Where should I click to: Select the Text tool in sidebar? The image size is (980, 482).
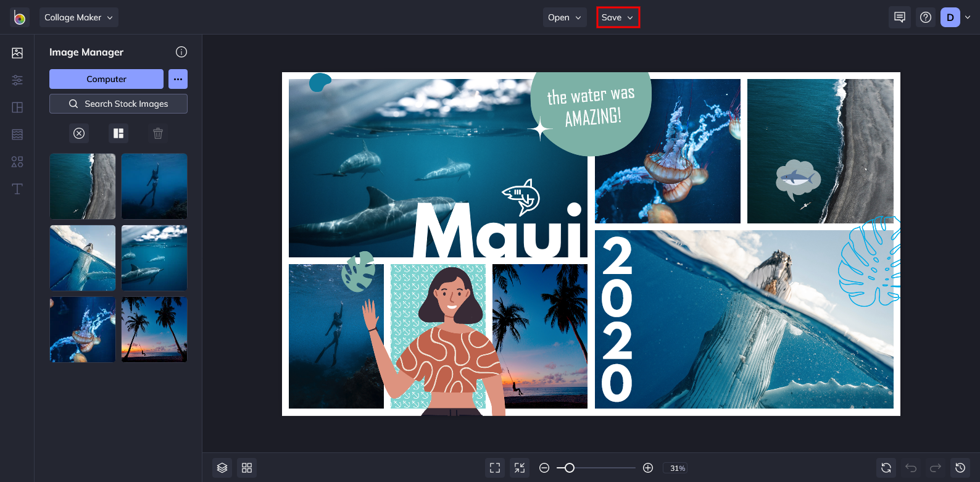tap(17, 189)
